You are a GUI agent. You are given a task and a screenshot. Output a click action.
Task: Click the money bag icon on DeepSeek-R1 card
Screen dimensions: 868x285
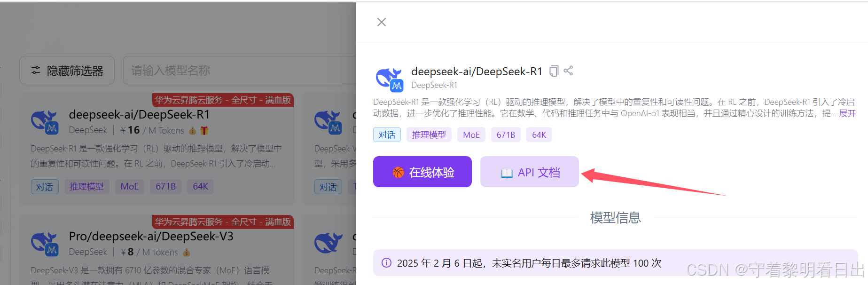pyautogui.click(x=192, y=130)
